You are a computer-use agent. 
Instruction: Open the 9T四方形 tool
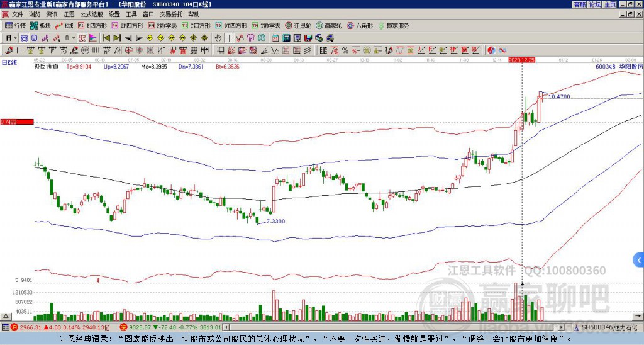[x=231, y=26]
